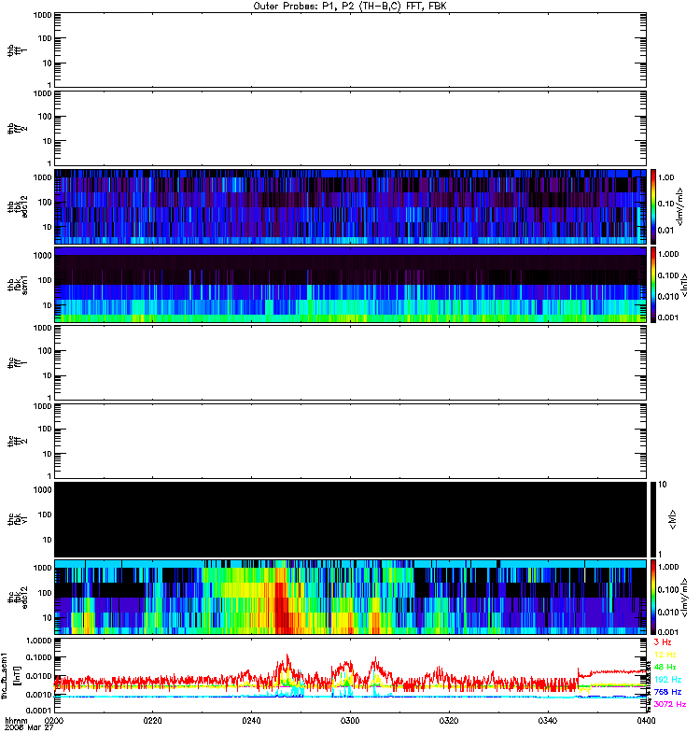
Task: Click the empty 'thb fff 1' panel
Action: (350, 50)
